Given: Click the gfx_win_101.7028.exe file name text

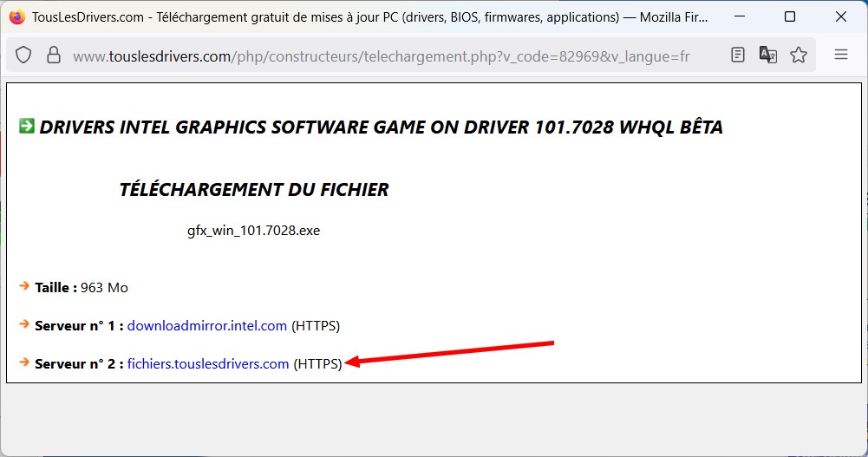Looking at the screenshot, I should [x=253, y=231].
